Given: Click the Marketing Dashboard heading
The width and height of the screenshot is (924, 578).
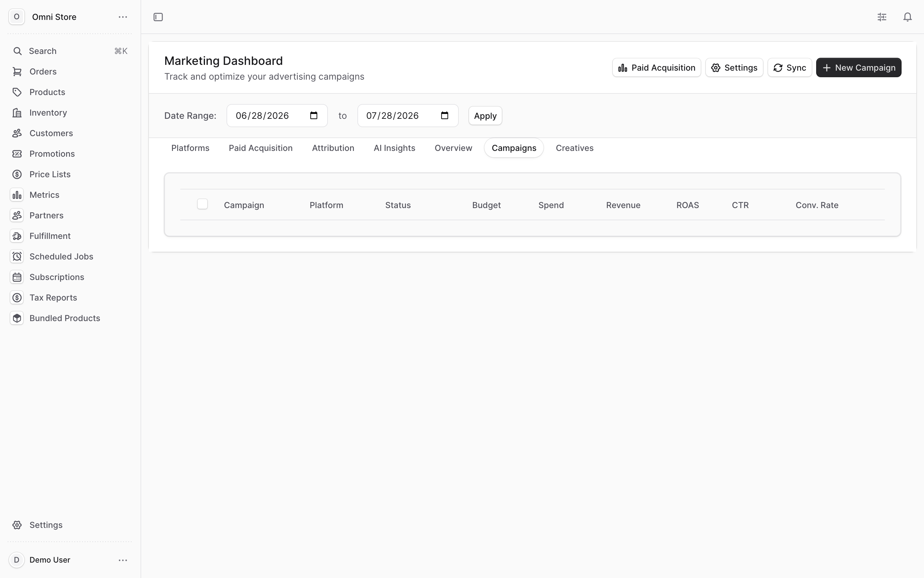Looking at the screenshot, I should tap(223, 61).
